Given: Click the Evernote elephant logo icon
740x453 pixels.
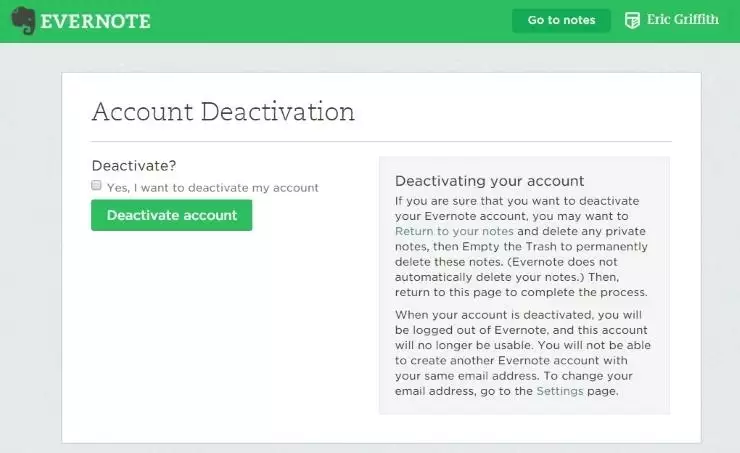Looking at the screenshot, I should (x=21, y=21).
